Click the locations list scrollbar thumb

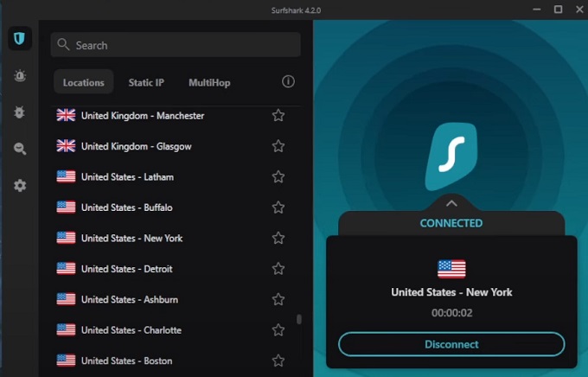click(x=299, y=319)
